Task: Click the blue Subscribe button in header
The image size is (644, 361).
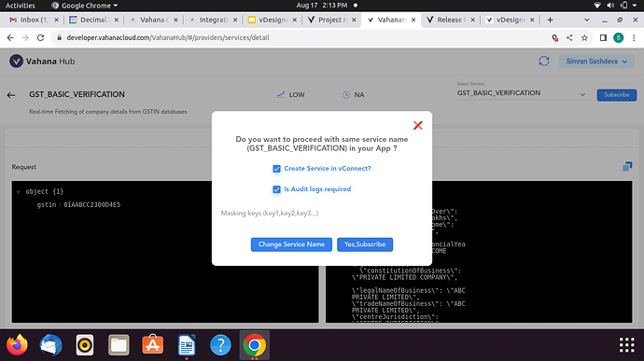Action: (x=617, y=95)
